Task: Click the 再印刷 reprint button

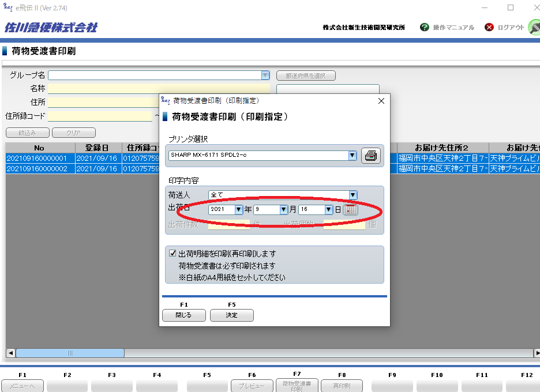Action: (x=342, y=386)
